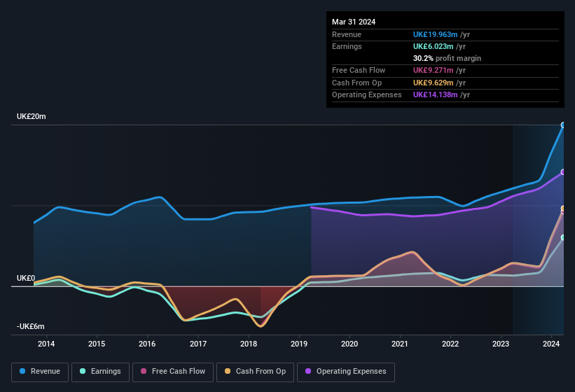
Task: Click the 2018 x-axis label
Action: coord(249,344)
